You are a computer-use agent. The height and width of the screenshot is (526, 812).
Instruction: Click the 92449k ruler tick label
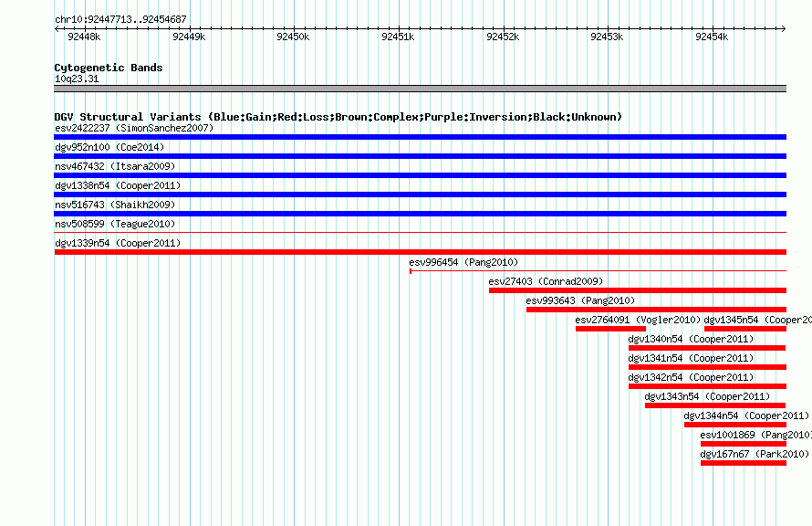(189, 37)
